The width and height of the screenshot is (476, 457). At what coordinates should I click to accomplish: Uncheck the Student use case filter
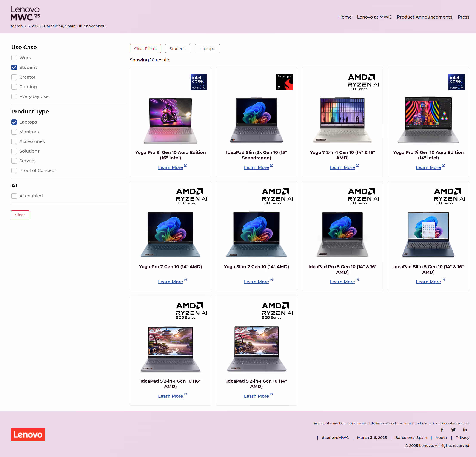coord(14,68)
